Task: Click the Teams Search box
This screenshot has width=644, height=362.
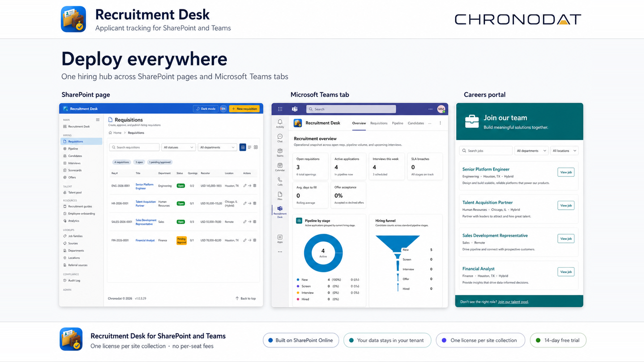Action: (x=351, y=109)
